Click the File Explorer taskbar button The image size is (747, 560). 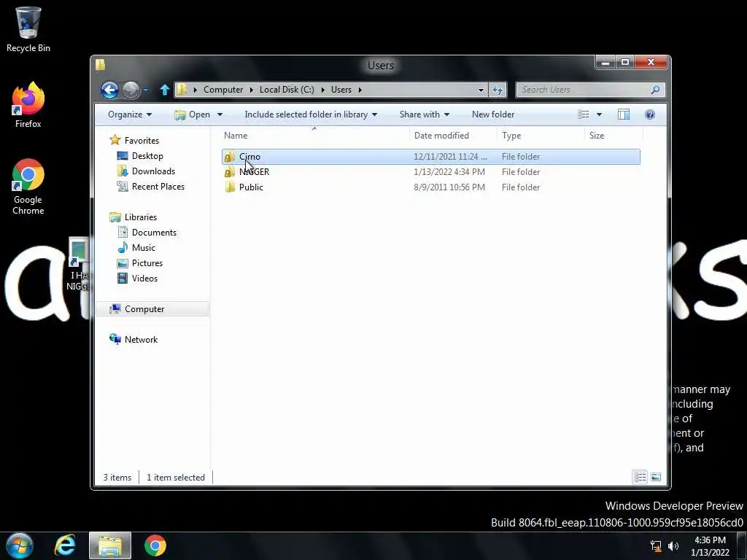coord(110,545)
